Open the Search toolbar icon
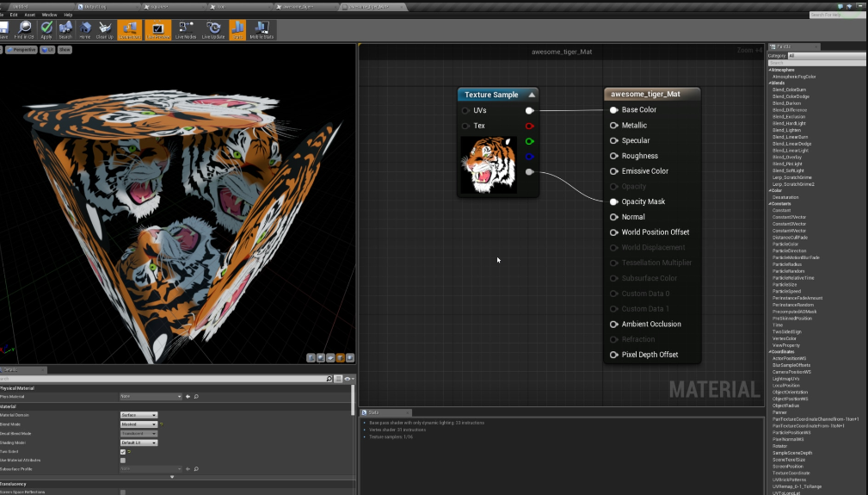 coord(65,30)
